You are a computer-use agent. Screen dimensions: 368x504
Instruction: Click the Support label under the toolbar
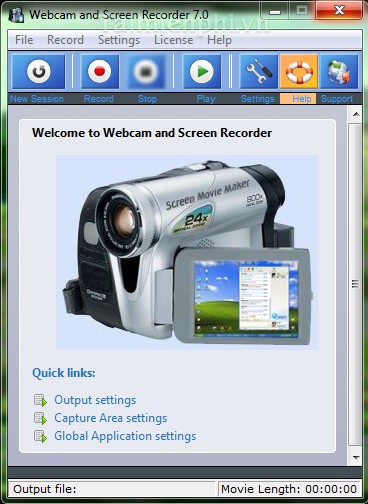point(337,99)
